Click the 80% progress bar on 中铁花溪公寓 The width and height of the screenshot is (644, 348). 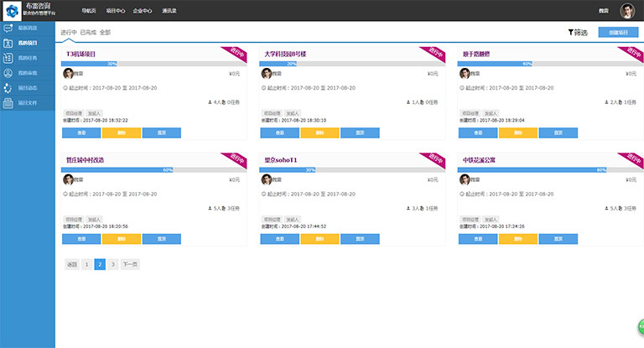(x=551, y=169)
